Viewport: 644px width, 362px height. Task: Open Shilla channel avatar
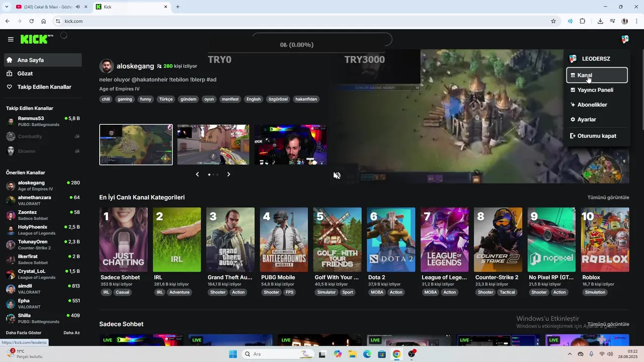[x=11, y=318]
